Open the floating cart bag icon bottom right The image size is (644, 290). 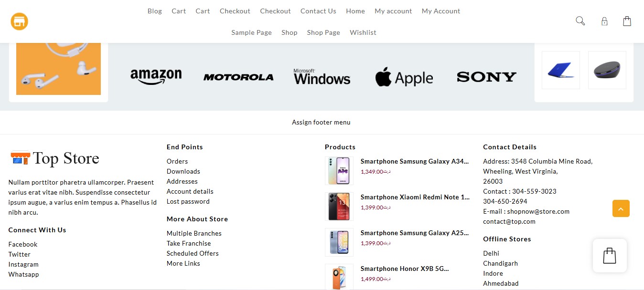tap(609, 256)
